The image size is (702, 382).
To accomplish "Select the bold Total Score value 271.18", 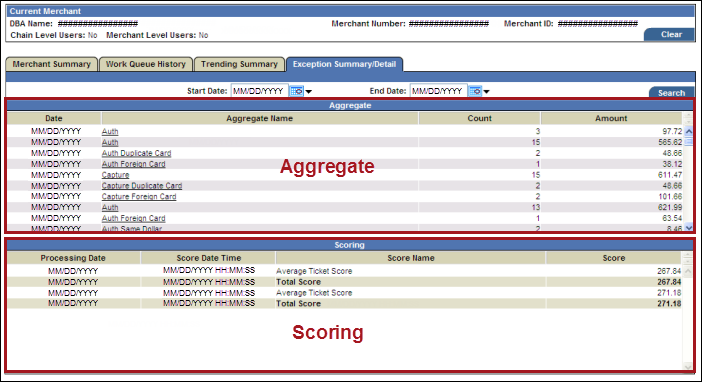I will click(x=669, y=304).
